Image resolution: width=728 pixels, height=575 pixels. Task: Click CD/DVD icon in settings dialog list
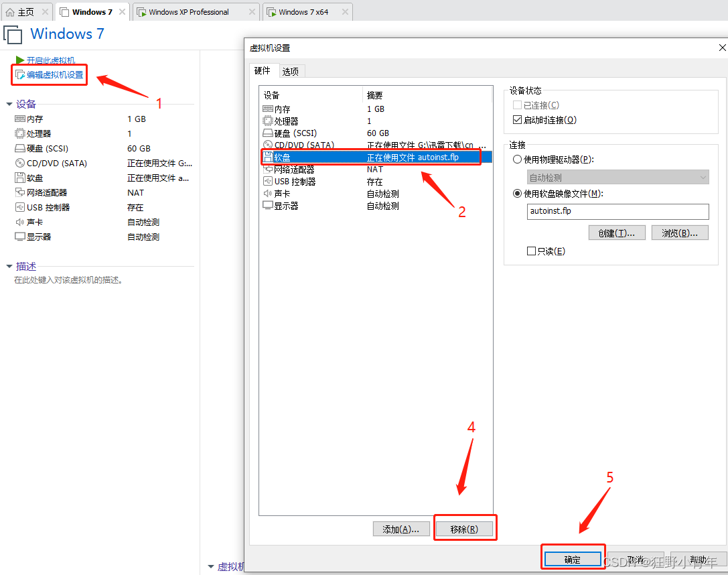[268, 145]
